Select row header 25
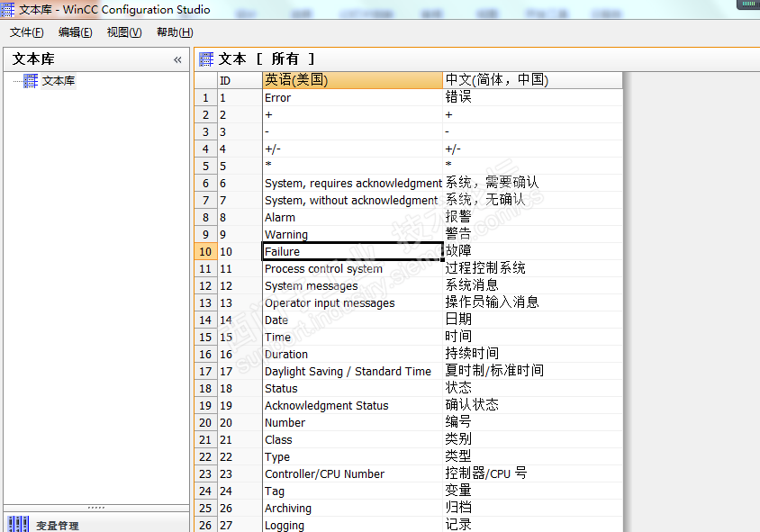The height and width of the screenshot is (532, 760). [x=205, y=509]
